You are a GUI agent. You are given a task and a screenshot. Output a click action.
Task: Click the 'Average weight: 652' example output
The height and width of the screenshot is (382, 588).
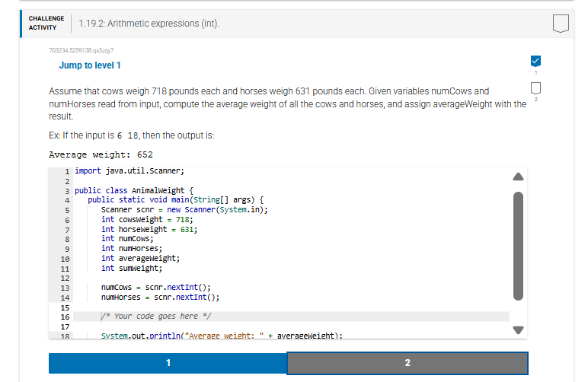[101, 154]
